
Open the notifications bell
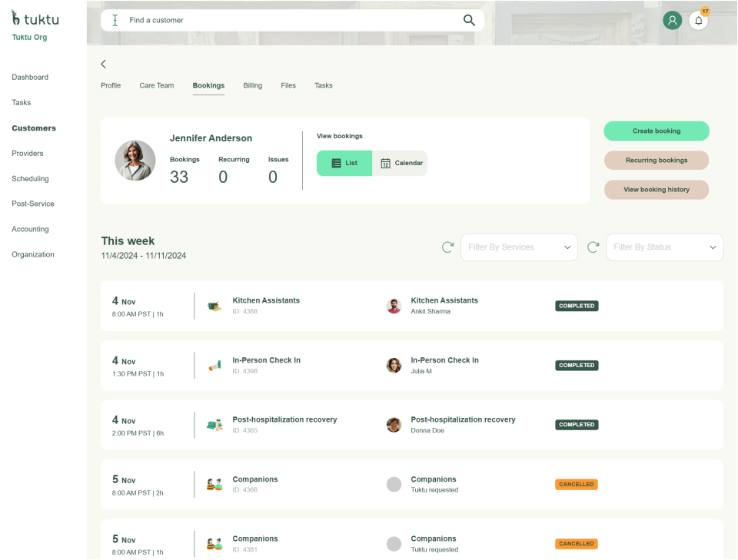click(698, 21)
